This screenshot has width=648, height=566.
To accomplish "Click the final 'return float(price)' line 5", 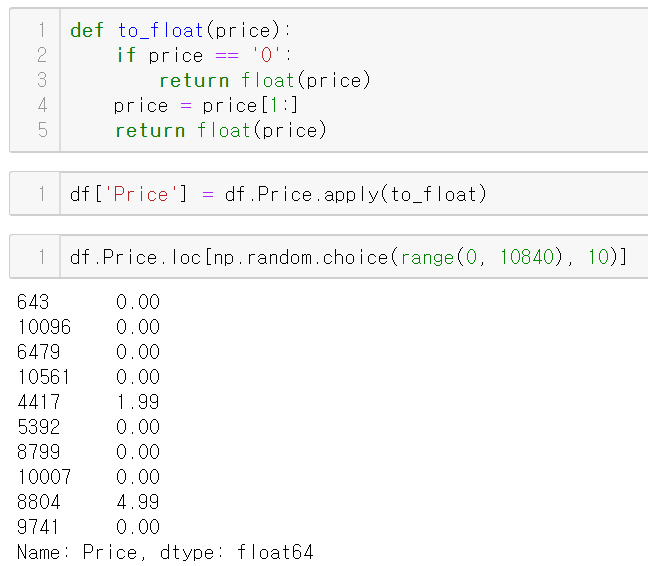I will (221, 131).
